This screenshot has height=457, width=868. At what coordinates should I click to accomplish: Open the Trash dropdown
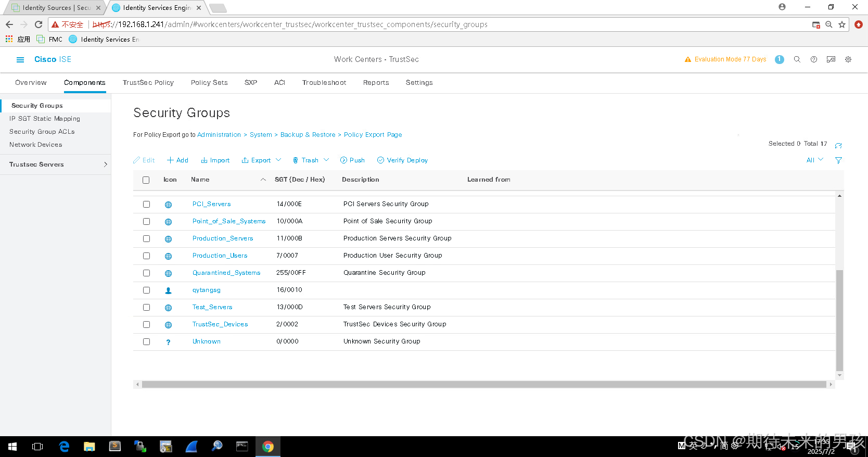(x=311, y=160)
